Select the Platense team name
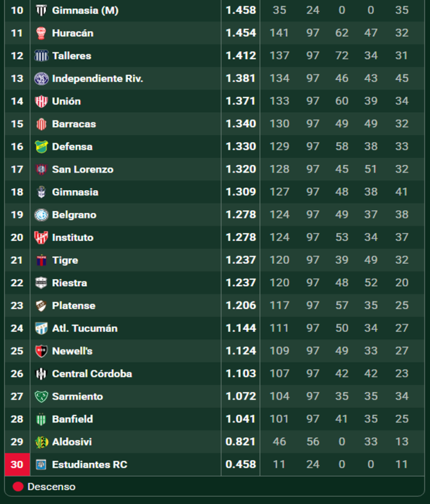 (74, 306)
